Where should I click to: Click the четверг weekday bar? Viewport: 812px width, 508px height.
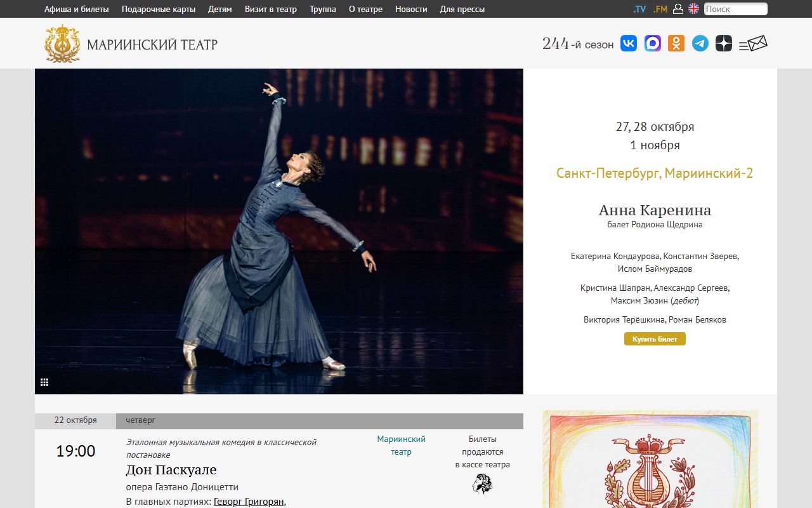pyautogui.click(x=320, y=421)
